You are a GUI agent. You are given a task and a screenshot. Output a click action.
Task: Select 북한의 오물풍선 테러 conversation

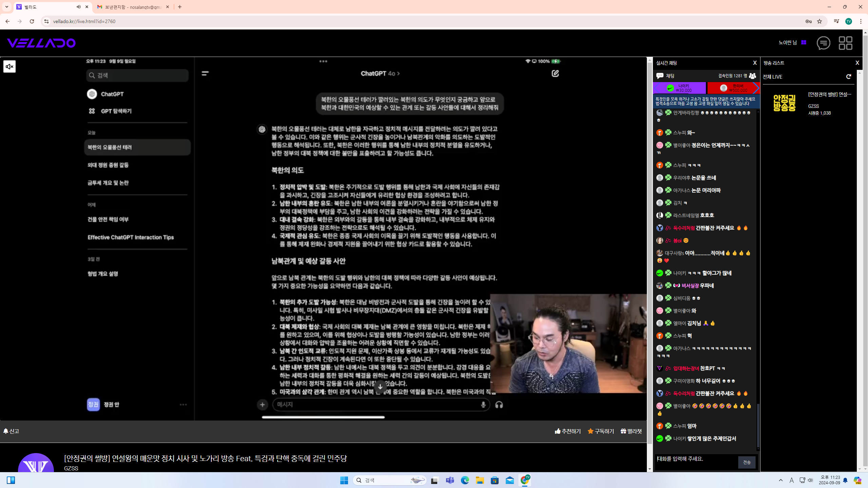[137, 147]
